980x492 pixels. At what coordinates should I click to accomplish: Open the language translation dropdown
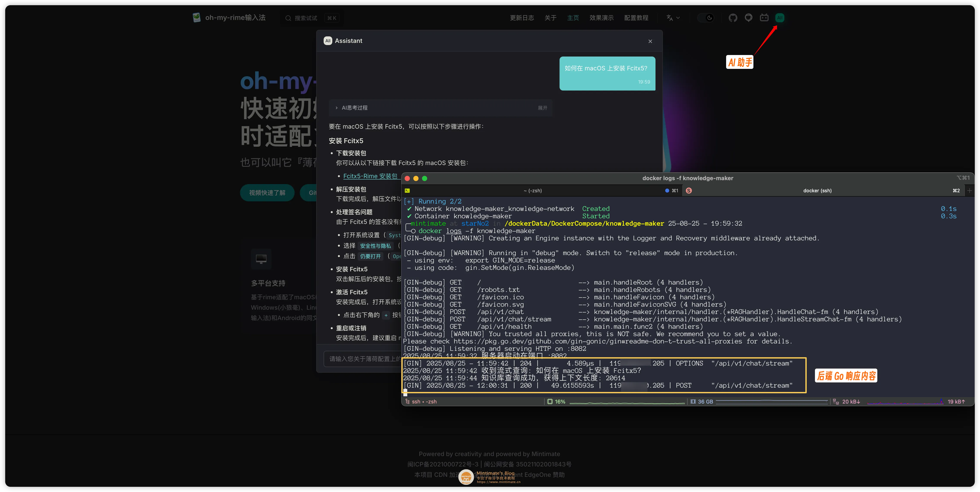point(673,18)
